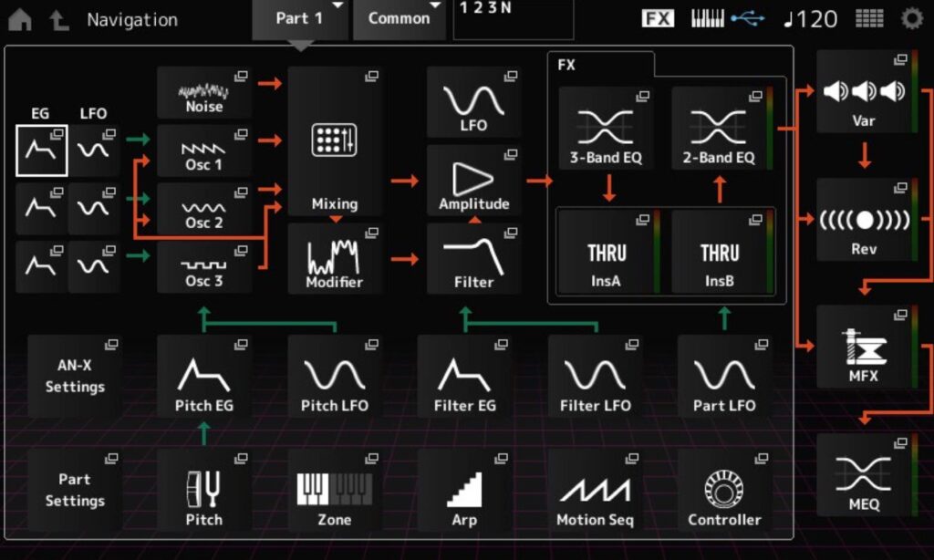Open the Common dropdown
The width and height of the screenshot is (934, 560).
(x=399, y=17)
